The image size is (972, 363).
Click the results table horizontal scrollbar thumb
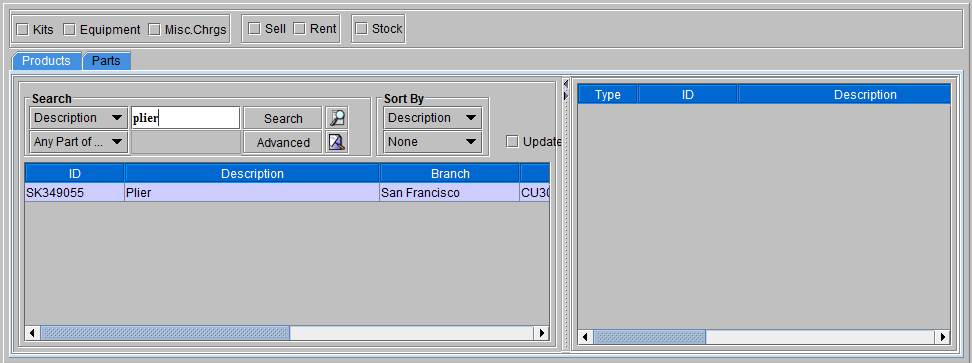(165, 333)
